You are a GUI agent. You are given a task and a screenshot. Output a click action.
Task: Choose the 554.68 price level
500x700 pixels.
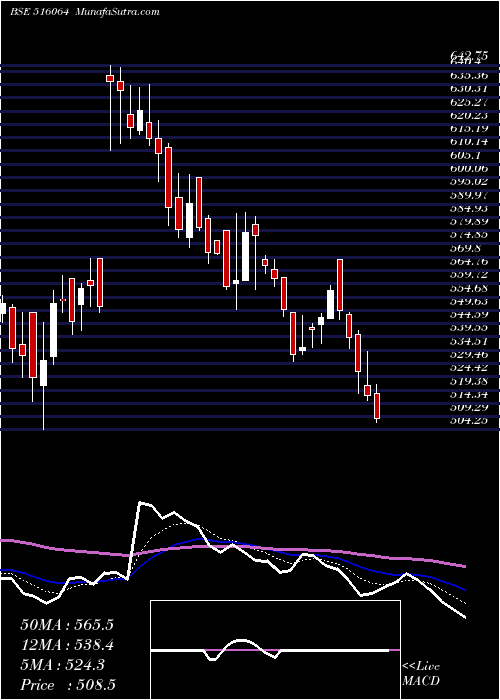point(469,288)
